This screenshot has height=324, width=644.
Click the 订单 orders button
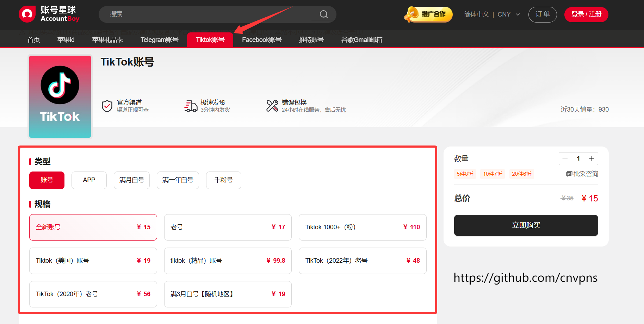pos(543,14)
